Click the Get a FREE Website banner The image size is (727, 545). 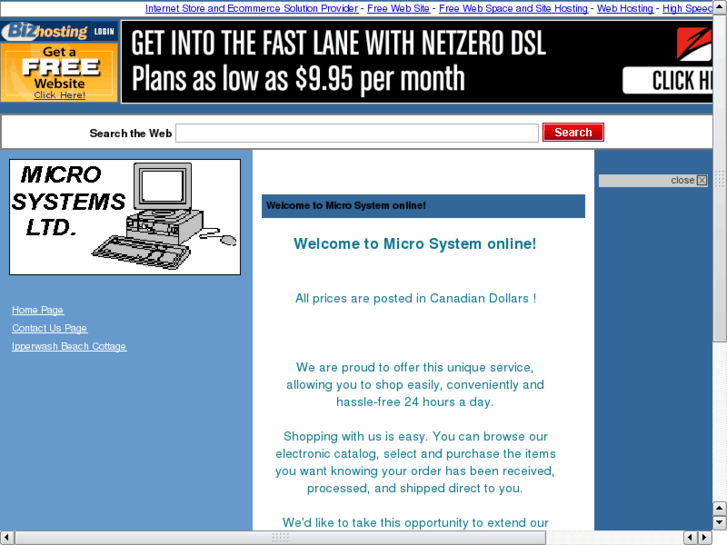pos(59,72)
